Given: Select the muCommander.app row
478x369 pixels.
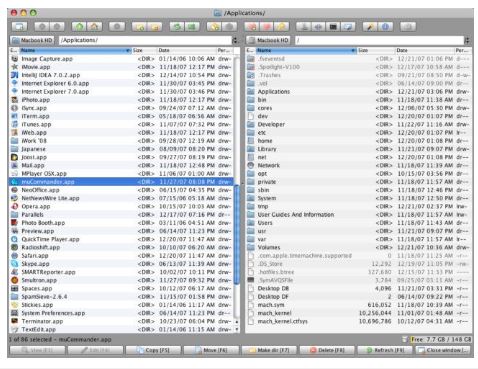Looking at the screenshot, I should point(121,182).
